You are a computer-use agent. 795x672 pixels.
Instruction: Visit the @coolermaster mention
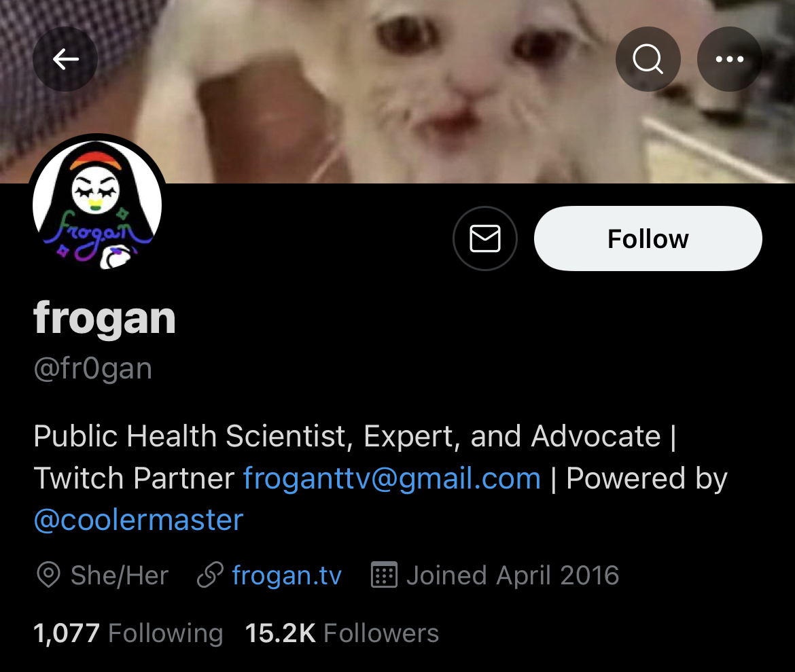139,520
